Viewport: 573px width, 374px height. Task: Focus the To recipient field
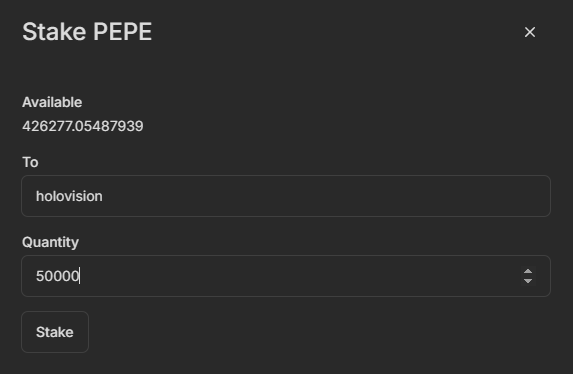[286, 196]
